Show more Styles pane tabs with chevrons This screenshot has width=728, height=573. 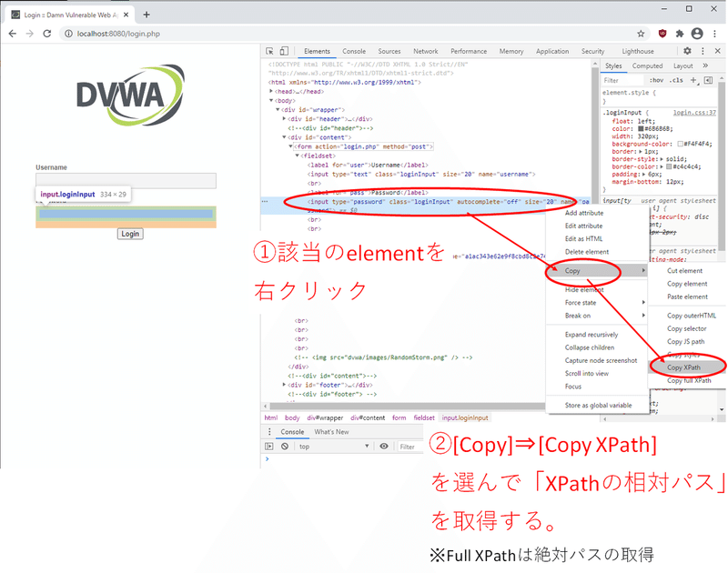pos(706,65)
